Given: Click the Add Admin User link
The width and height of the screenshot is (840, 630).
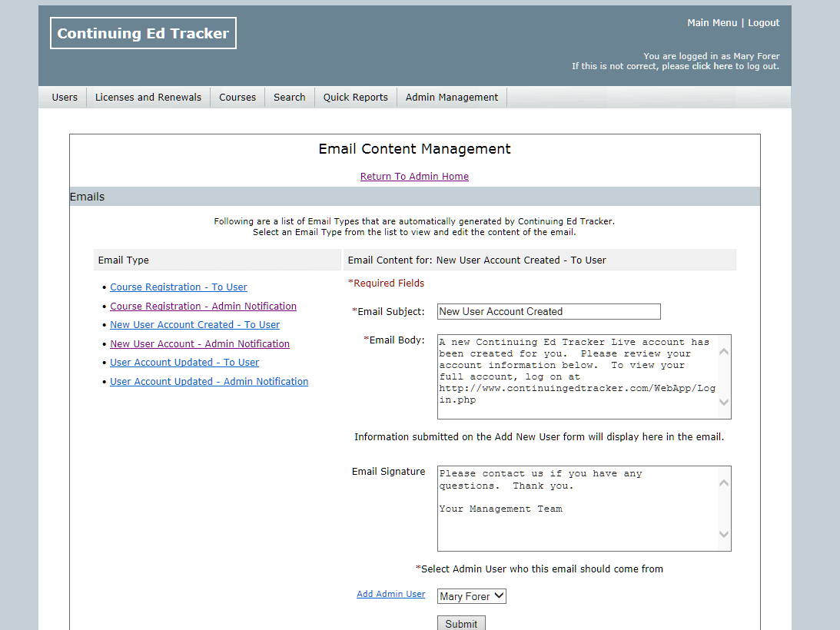Looking at the screenshot, I should [x=390, y=594].
